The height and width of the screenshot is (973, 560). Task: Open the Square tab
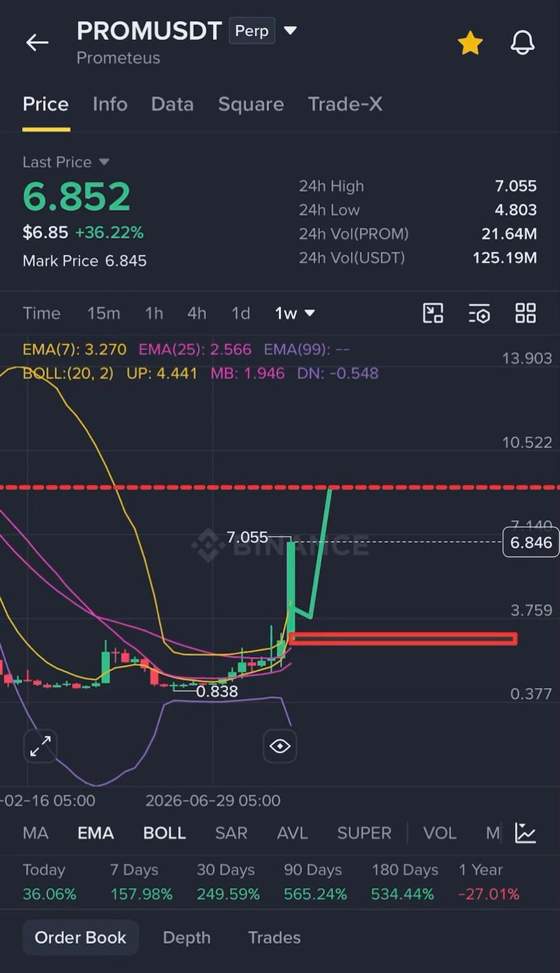[251, 104]
